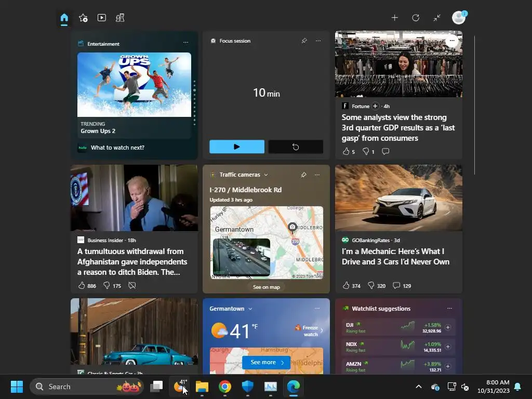The height and width of the screenshot is (399, 532).
Task: Start the focus session play button
Action: 237,147
